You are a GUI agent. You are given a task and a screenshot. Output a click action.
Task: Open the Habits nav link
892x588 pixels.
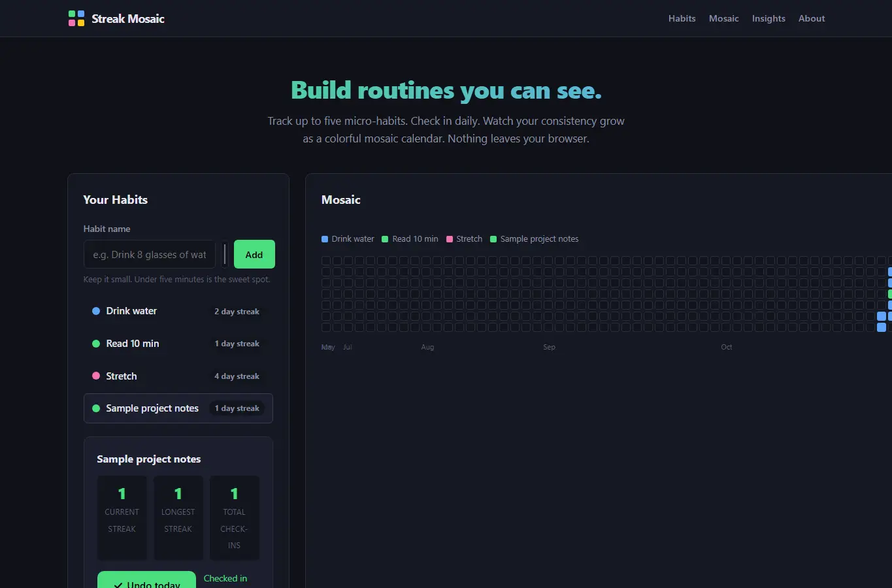[x=682, y=18]
